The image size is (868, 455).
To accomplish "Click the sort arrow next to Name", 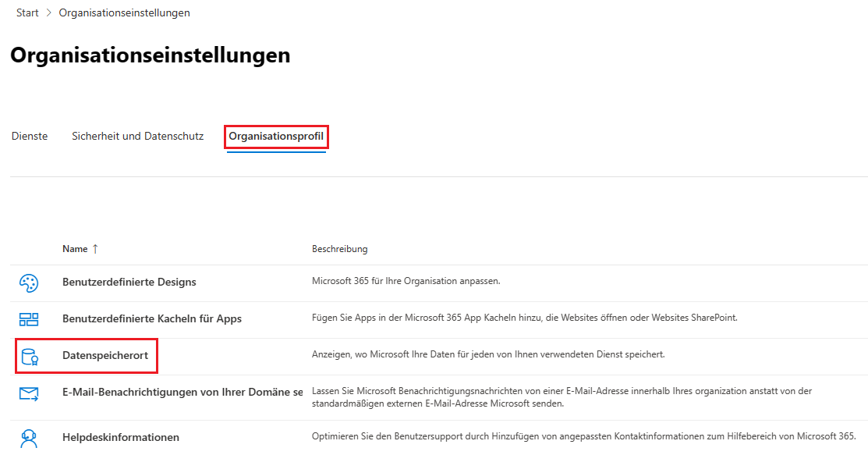I will (x=95, y=249).
